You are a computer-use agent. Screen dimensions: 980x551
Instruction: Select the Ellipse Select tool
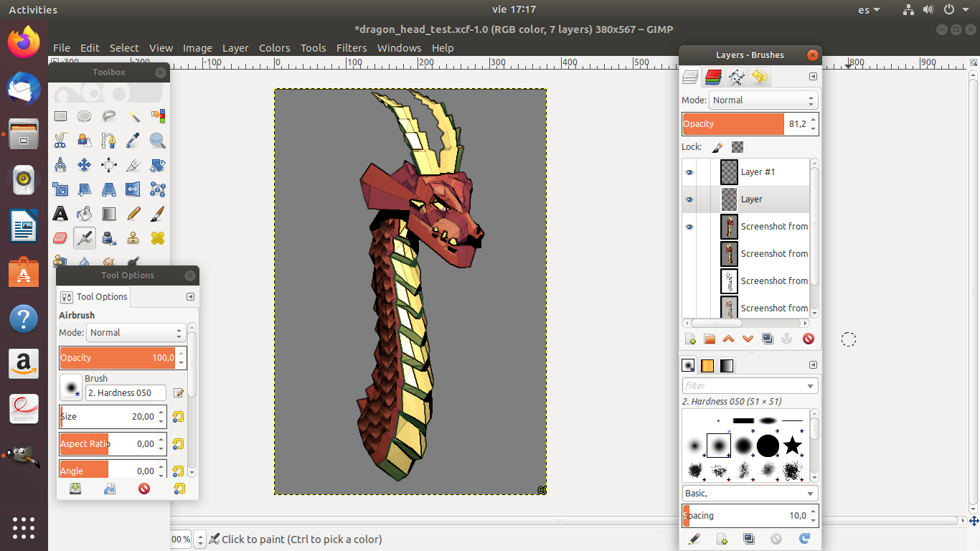click(85, 116)
